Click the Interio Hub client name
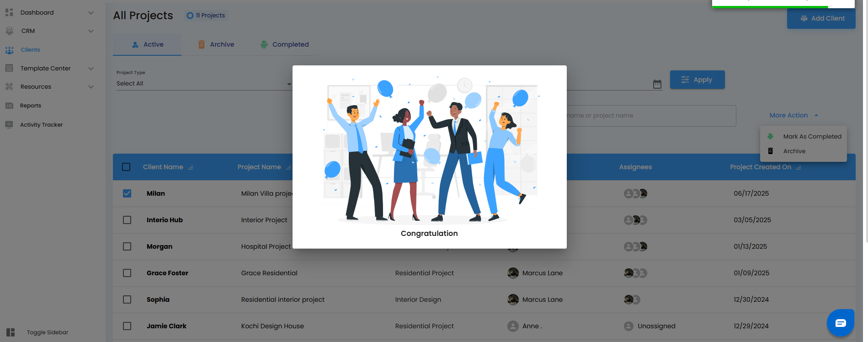Screen dimensions: 868x342 point(165,220)
